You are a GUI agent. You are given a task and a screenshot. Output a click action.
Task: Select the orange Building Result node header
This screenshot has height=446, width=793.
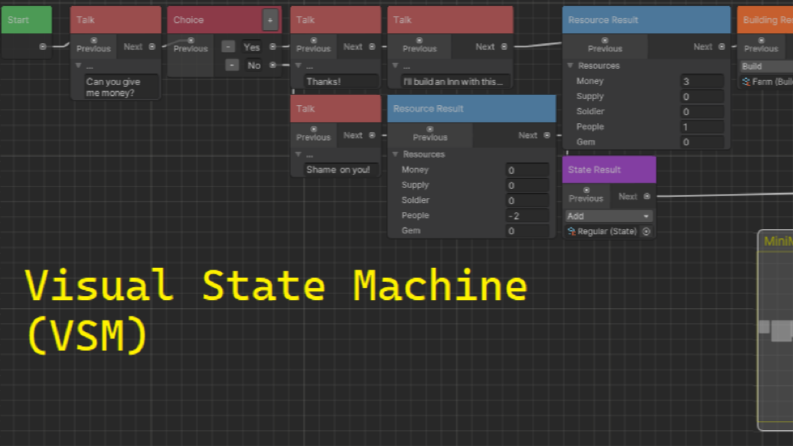tap(765, 20)
